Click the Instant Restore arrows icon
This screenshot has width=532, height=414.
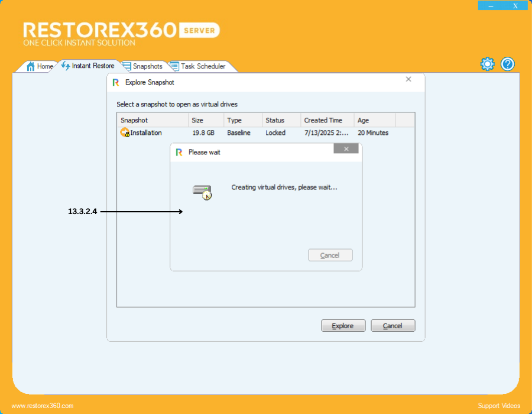coord(66,66)
